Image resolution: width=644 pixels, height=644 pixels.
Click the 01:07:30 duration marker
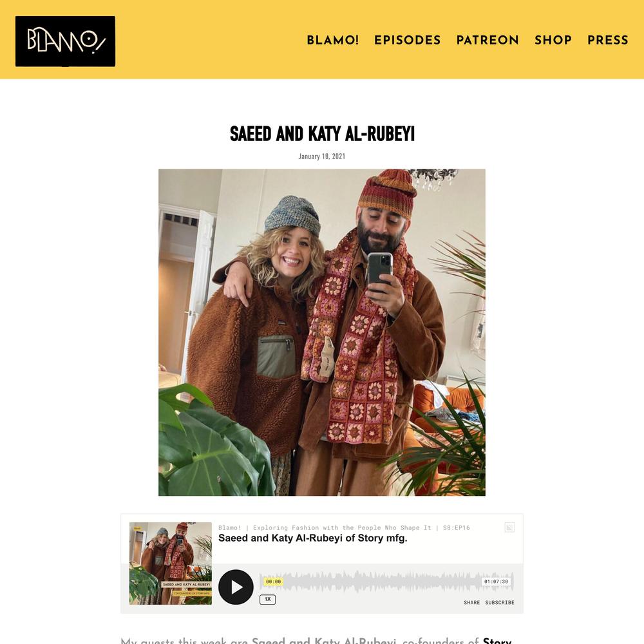(496, 582)
